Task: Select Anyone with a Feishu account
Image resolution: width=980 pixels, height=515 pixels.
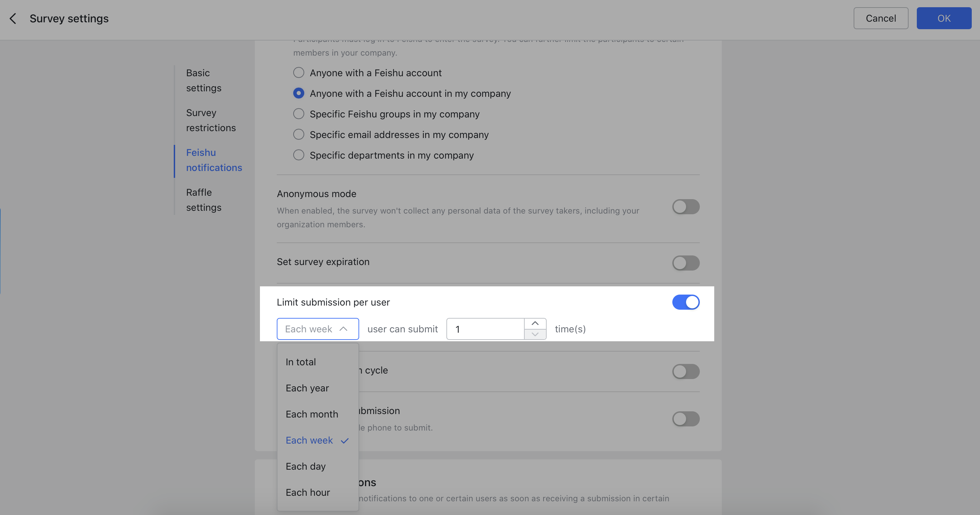Action: (x=298, y=72)
